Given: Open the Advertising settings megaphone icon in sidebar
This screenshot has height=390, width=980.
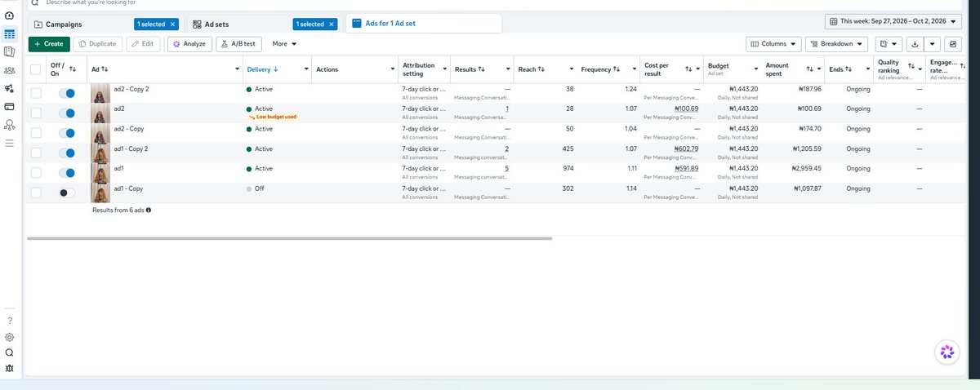Looking at the screenshot, I should [9, 89].
